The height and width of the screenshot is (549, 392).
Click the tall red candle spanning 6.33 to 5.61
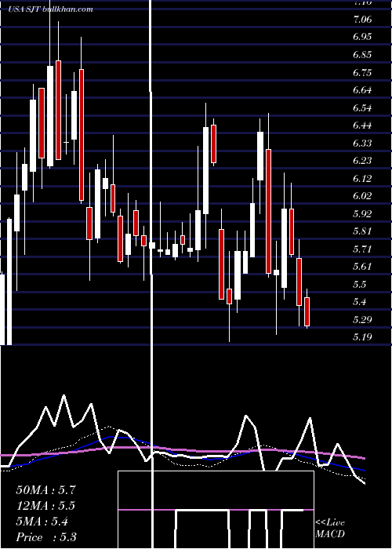click(x=268, y=211)
